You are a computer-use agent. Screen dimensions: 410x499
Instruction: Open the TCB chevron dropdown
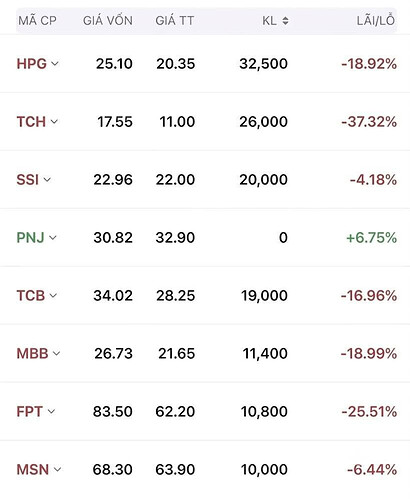tap(53, 295)
